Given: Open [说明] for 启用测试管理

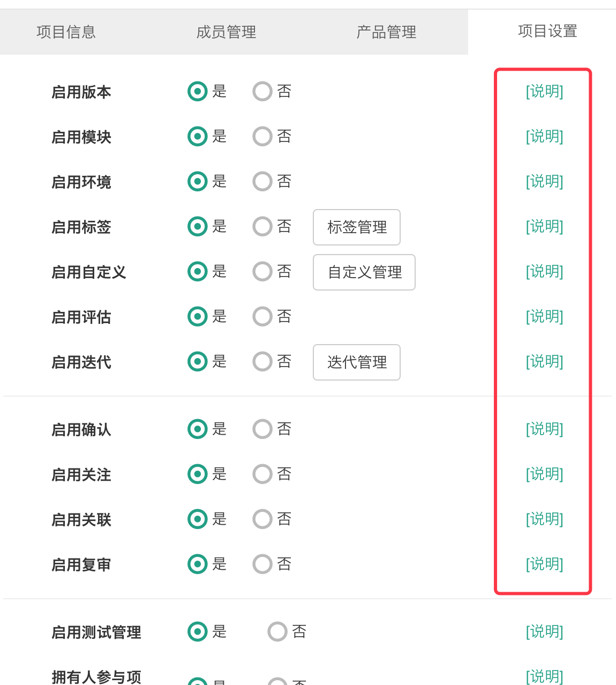Looking at the screenshot, I should pos(544,631).
